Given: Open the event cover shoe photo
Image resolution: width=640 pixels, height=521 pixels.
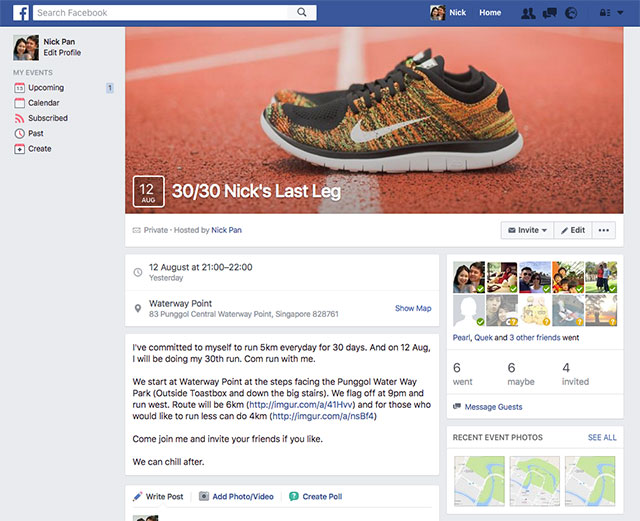Looking at the screenshot, I should pos(374,120).
